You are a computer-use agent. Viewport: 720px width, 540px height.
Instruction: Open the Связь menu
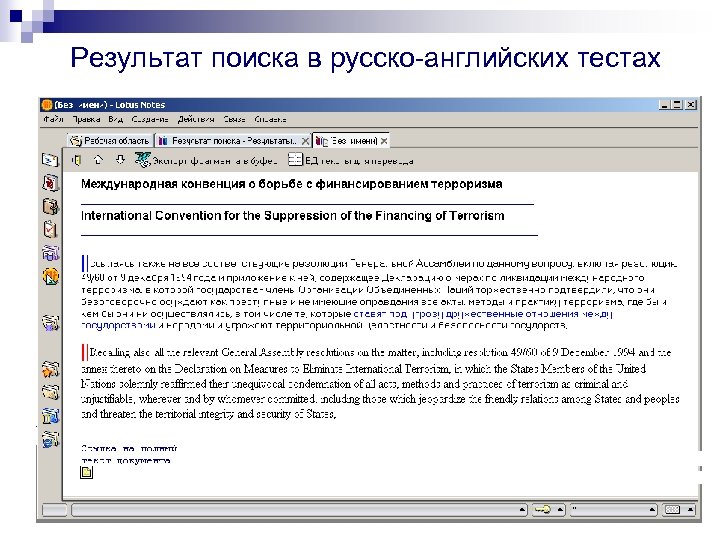[234, 119]
